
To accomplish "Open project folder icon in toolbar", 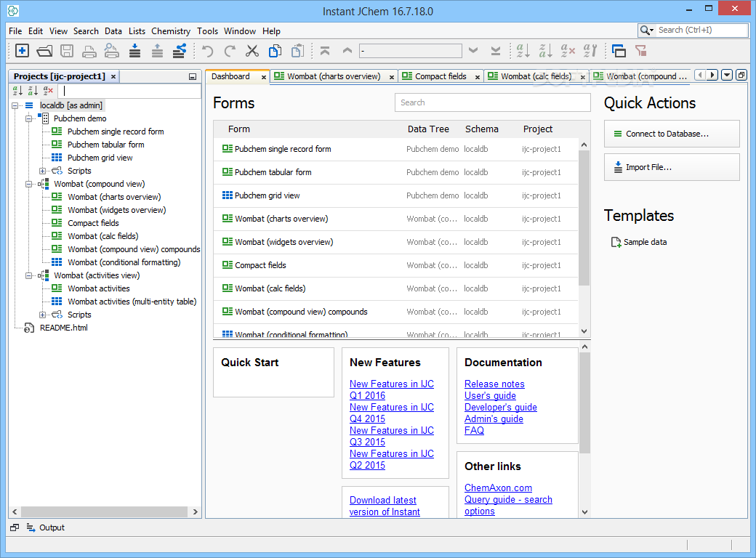I will pos(44,51).
